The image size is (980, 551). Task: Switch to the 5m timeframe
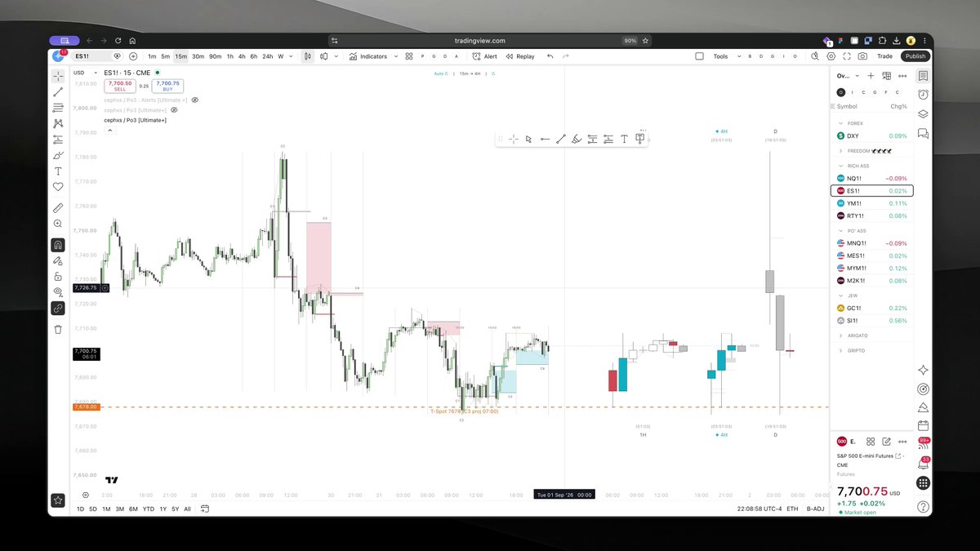point(165,56)
